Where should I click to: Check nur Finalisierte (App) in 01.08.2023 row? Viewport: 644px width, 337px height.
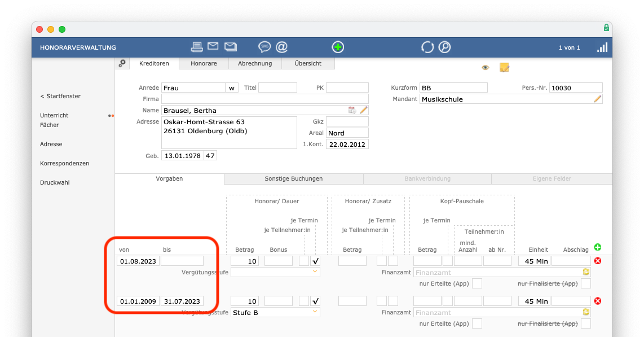point(586,283)
